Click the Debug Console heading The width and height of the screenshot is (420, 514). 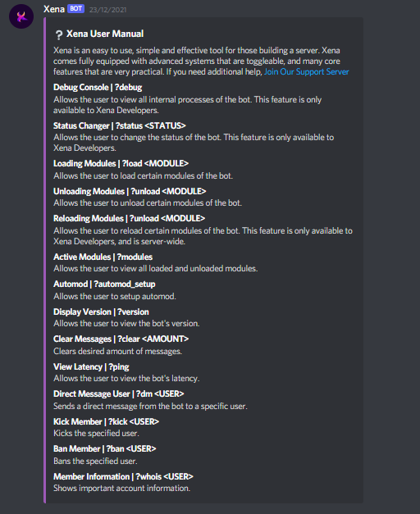(98, 87)
